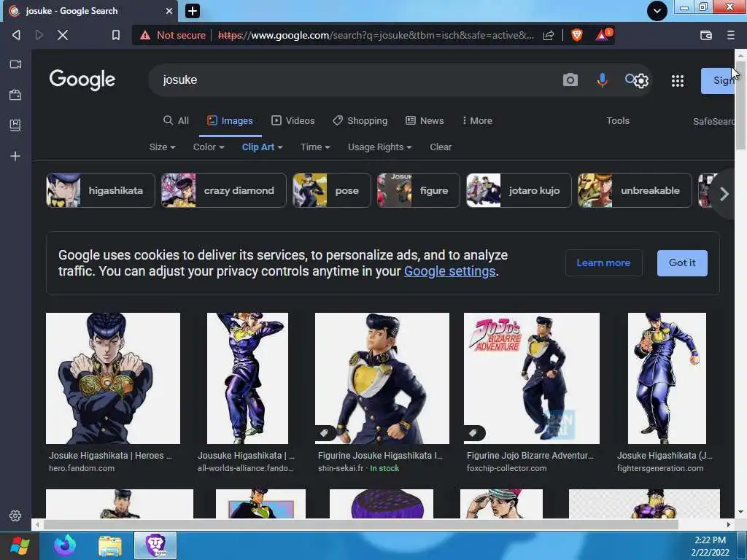Viewport: 747px width, 560px height.
Task: Click the share icon in the address bar
Action: 549,35
